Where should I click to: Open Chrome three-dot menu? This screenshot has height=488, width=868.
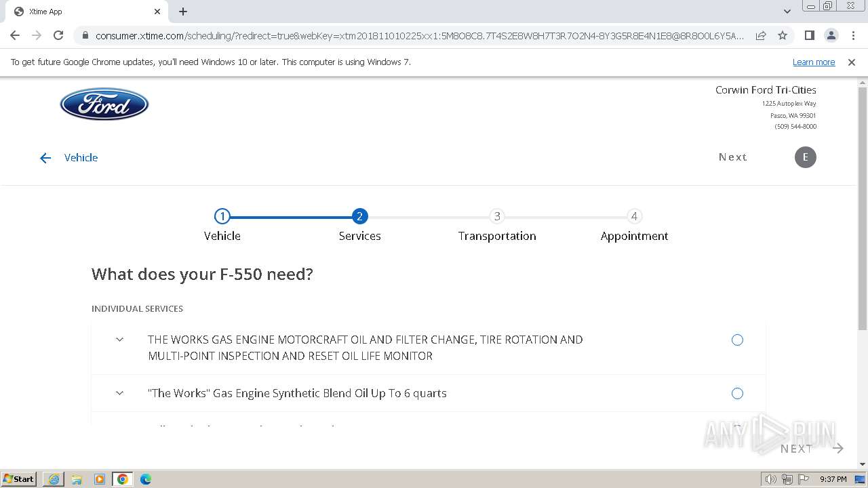coord(853,35)
